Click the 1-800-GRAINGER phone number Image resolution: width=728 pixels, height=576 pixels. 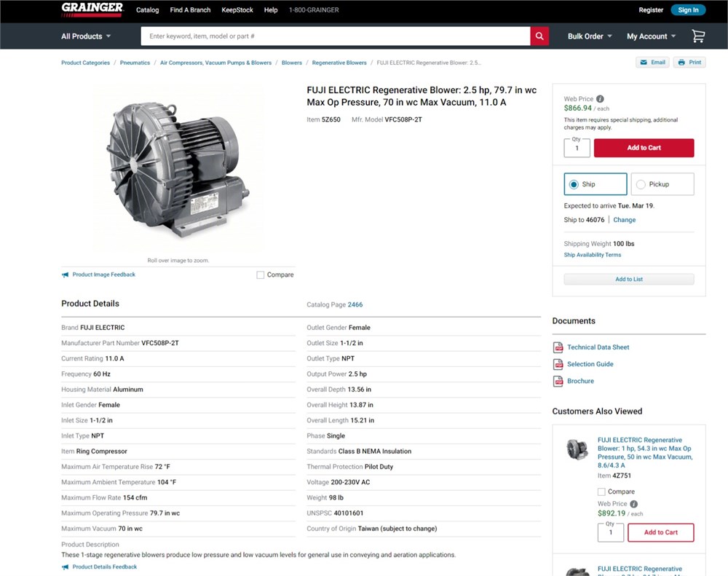314,9
